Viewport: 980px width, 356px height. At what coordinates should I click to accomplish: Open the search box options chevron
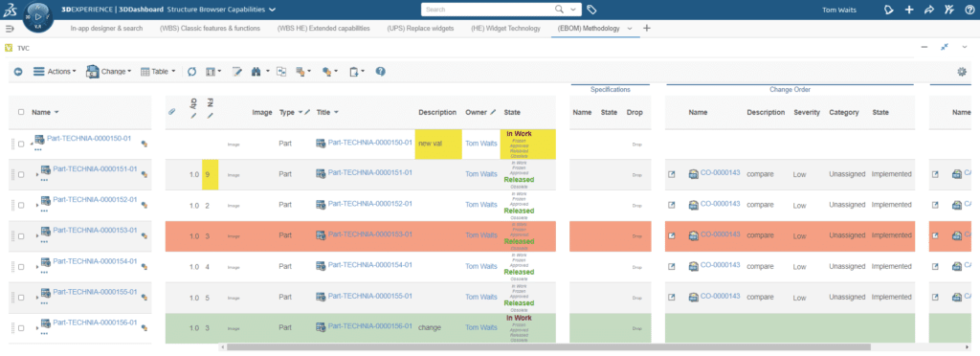[574, 10]
